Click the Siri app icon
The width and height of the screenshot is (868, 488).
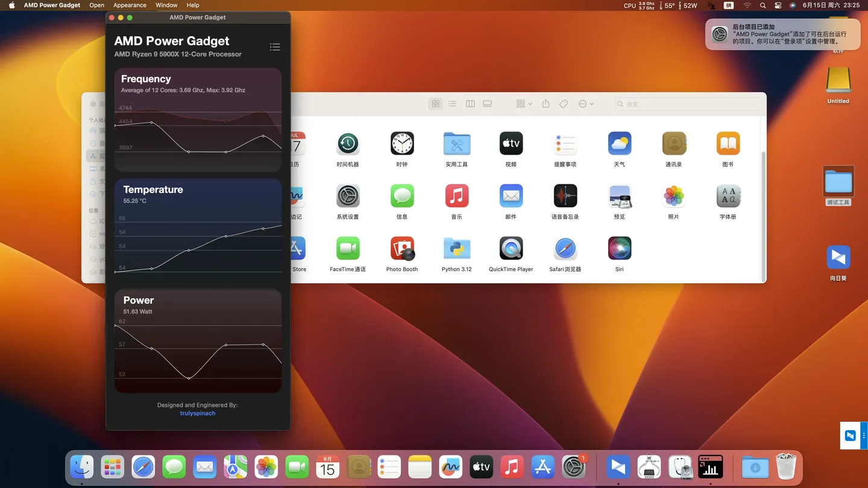tap(619, 249)
